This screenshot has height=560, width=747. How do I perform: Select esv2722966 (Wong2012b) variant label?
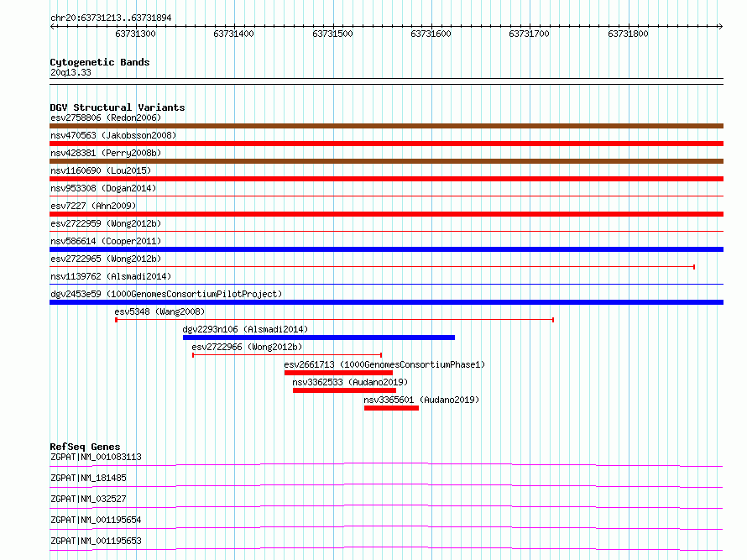pyautogui.click(x=247, y=347)
